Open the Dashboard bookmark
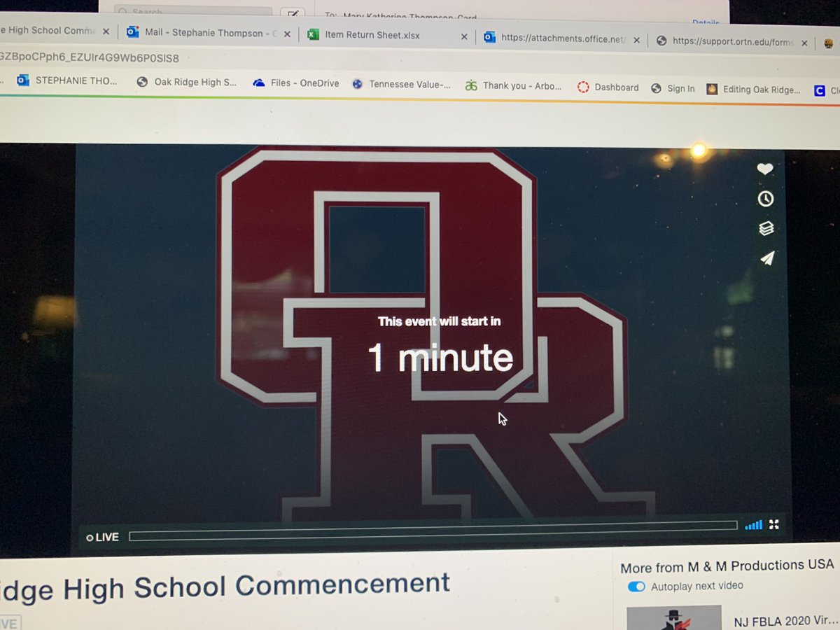The width and height of the screenshot is (840, 630). tap(608, 87)
